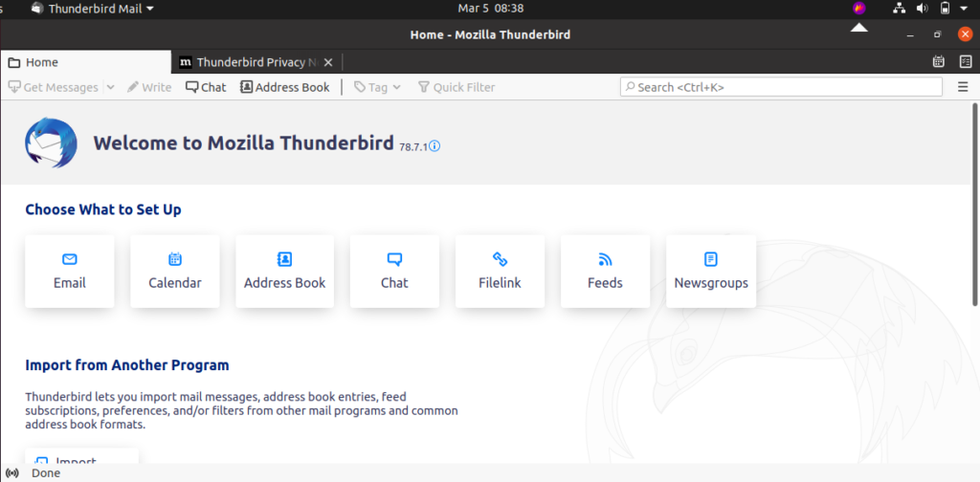This screenshot has height=482, width=980.
Task: Open the Newsgroups setup card
Action: pyautogui.click(x=711, y=272)
